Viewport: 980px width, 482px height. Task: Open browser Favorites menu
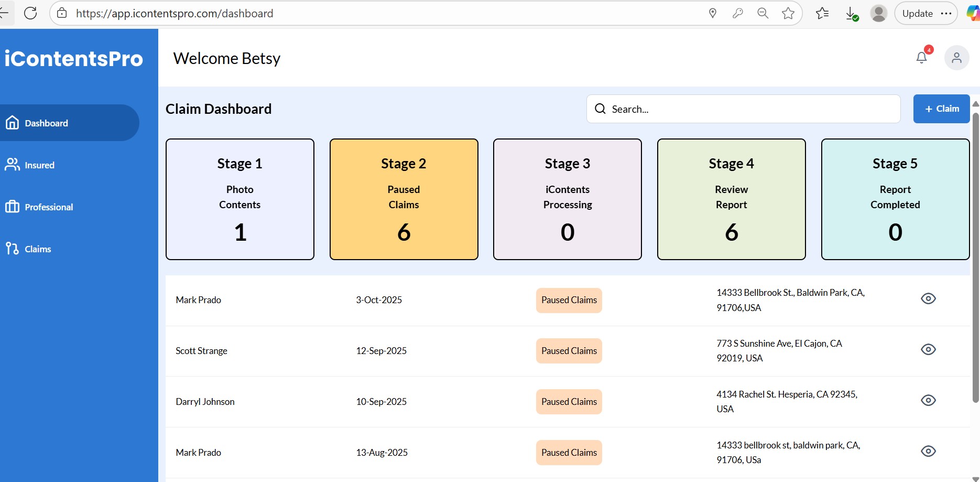coord(822,13)
